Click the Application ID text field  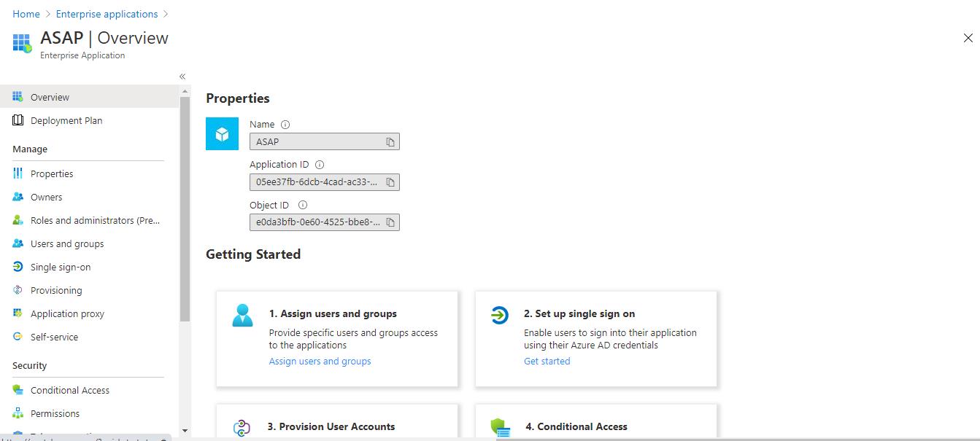click(317, 182)
